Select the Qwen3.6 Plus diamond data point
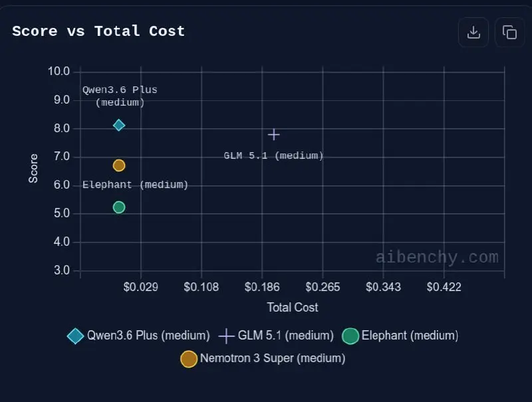The image size is (532, 402). tap(119, 126)
